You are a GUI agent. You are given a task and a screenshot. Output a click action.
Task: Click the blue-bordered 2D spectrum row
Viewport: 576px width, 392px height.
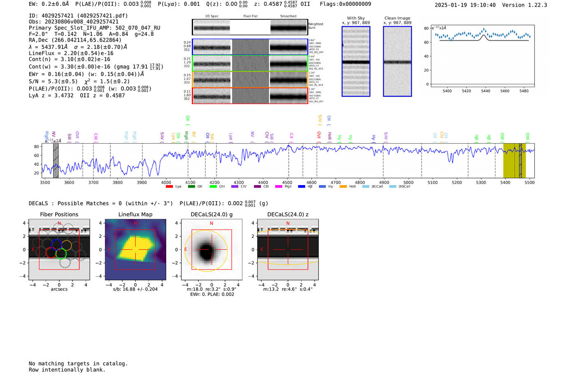(x=250, y=47)
